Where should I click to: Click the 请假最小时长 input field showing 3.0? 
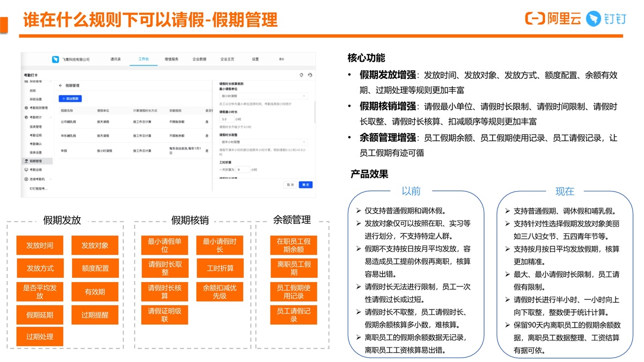[x=226, y=119]
